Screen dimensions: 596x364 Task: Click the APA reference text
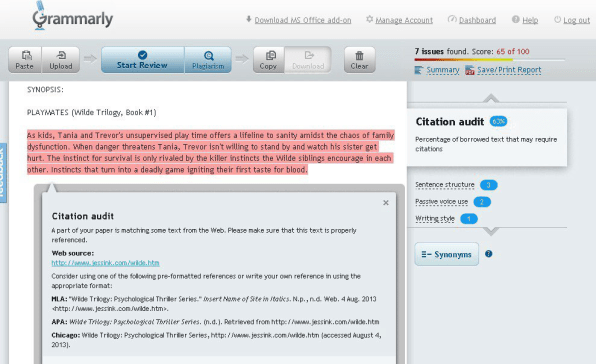tap(216, 322)
